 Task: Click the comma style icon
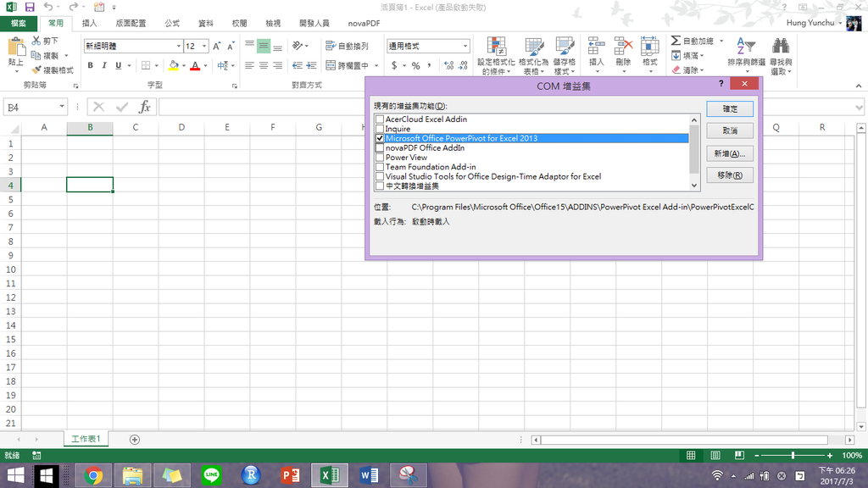pyautogui.click(x=430, y=65)
